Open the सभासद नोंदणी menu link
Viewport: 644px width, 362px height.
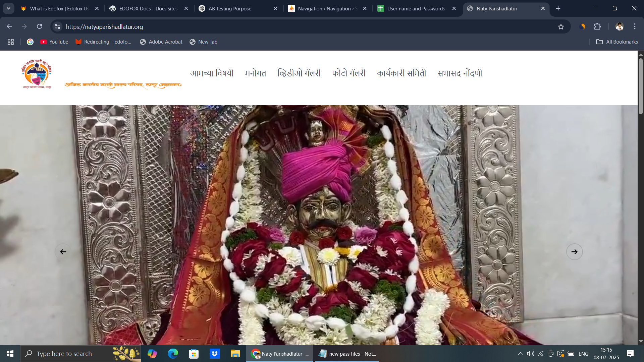tap(460, 73)
